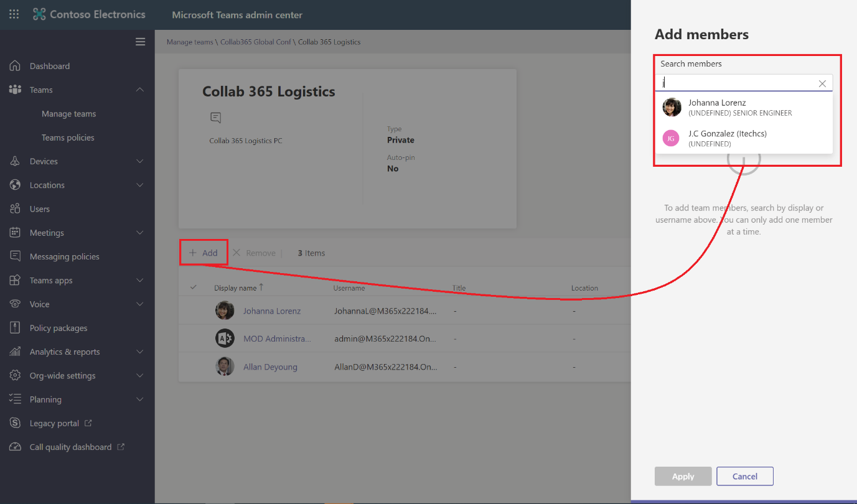
Task: Click the Meetings calendar icon
Action: coord(16,233)
